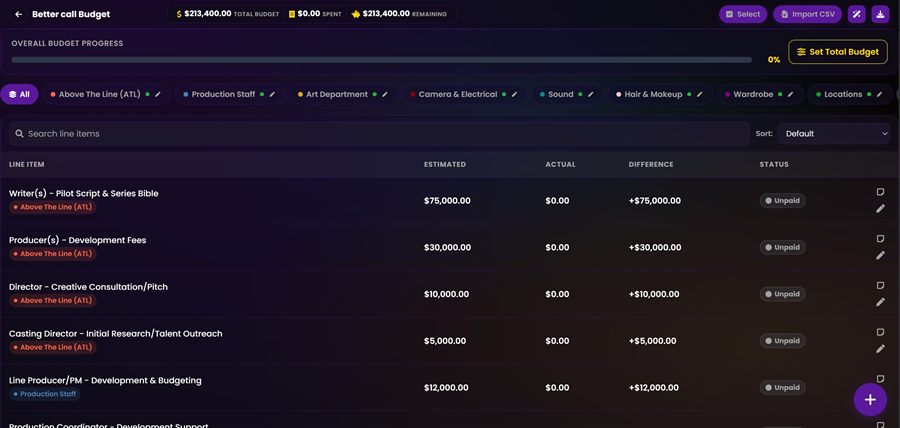Edit the Casting Director line item
900x428 pixels.
pyautogui.click(x=880, y=349)
